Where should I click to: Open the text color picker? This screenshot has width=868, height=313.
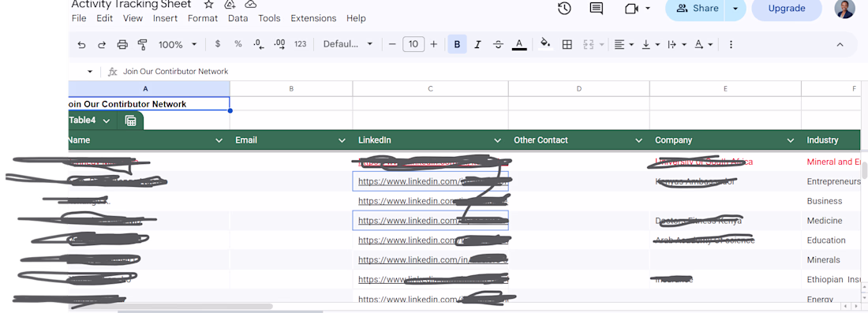tap(519, 44)
